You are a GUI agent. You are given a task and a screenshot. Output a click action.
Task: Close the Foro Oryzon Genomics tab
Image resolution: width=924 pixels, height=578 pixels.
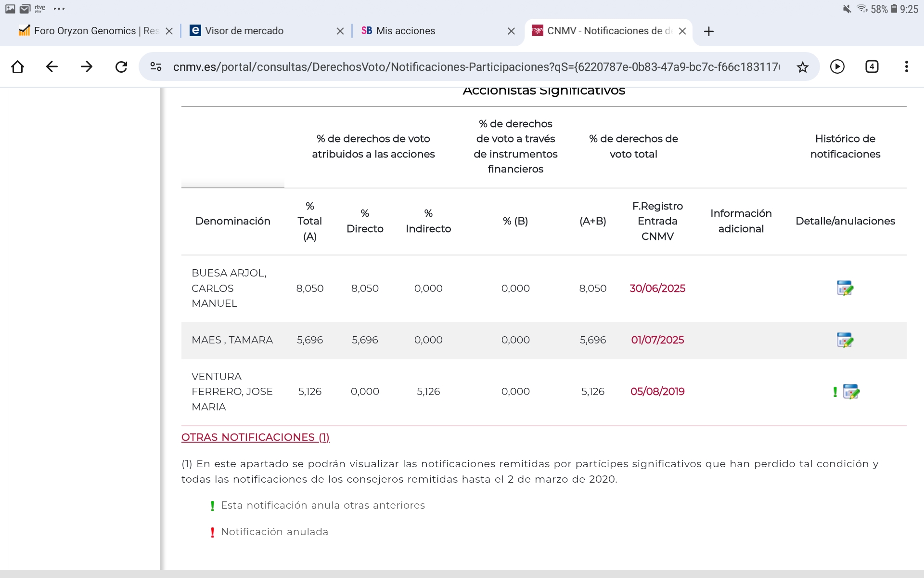point(169,31)
